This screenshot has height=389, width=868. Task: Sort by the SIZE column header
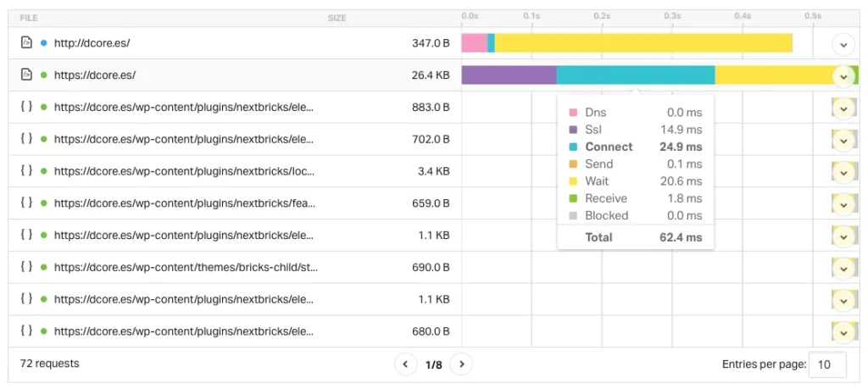click(337, 18)
